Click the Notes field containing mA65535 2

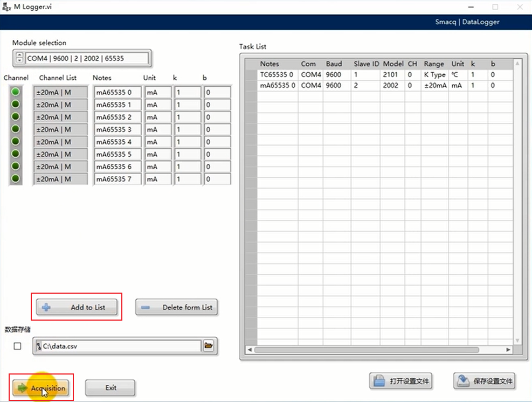point(117,117)
